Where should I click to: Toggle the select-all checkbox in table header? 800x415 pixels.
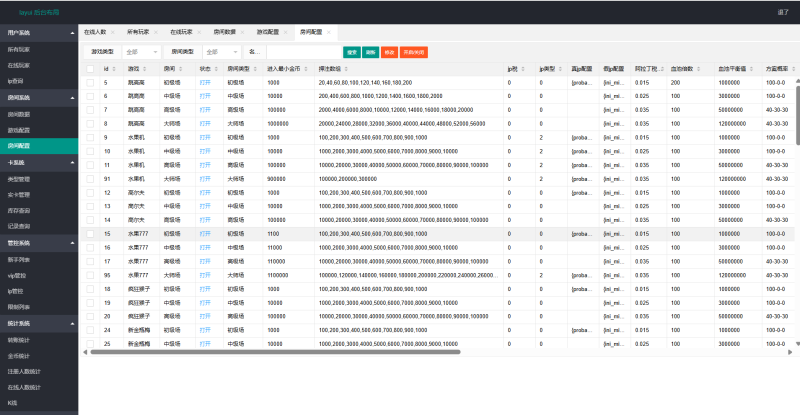[90, 69]
